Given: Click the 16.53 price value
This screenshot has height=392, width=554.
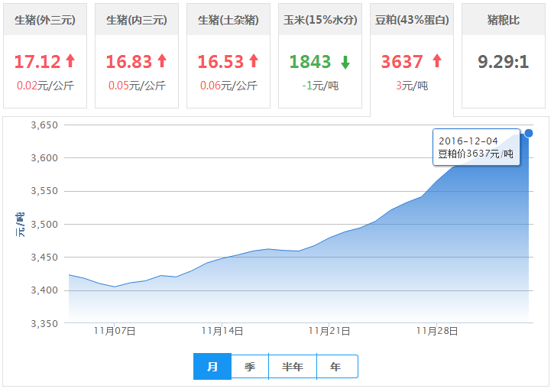Looking at the screenshot, I should pyautogui.click(x=221, y=61).
